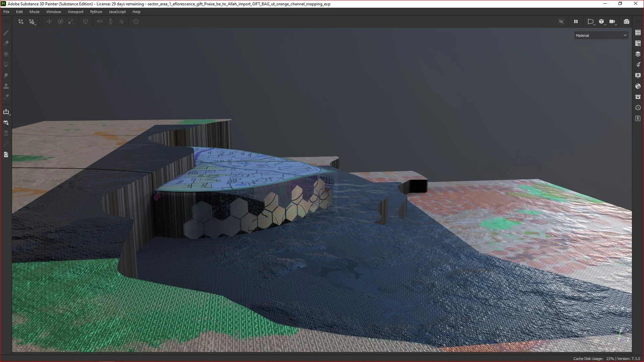Open the Shader Settings panel

pos(638,86)
